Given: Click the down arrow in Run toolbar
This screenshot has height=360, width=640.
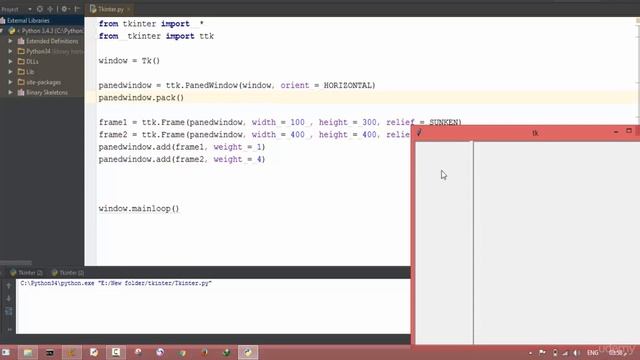Looking at the screenshot, I should [x=9, y=299].
